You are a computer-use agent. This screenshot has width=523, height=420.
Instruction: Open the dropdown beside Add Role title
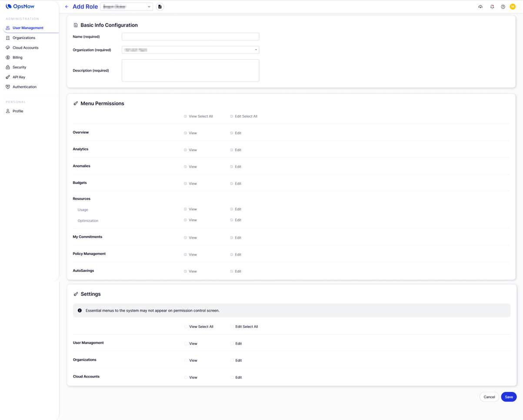pyautogui.click(x=127, y=7)
